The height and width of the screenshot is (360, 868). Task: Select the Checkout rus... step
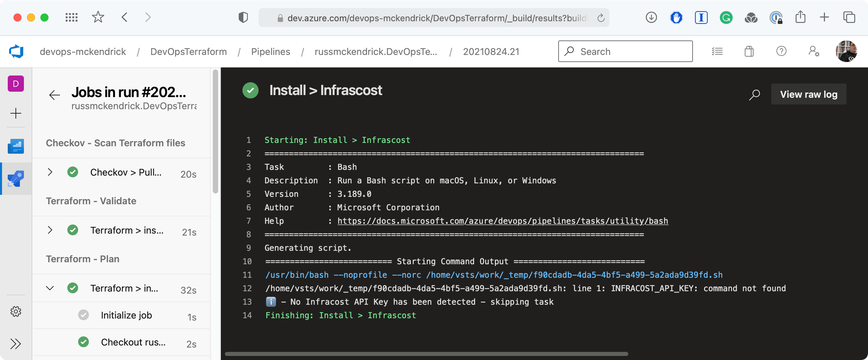point(133,342)
